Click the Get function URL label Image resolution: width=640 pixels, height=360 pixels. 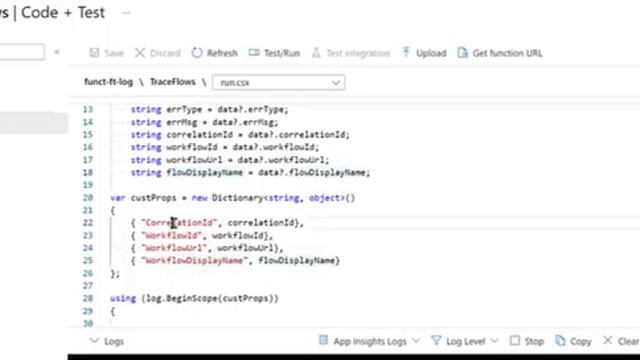pos(507,53)
